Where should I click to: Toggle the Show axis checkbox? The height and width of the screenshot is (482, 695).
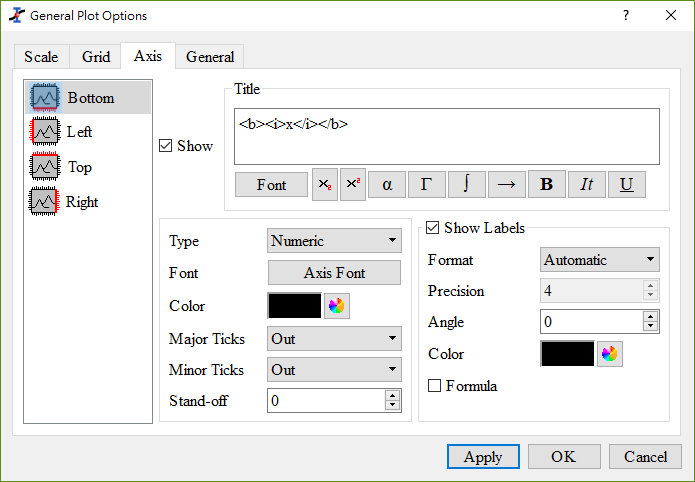click(165, 146)
